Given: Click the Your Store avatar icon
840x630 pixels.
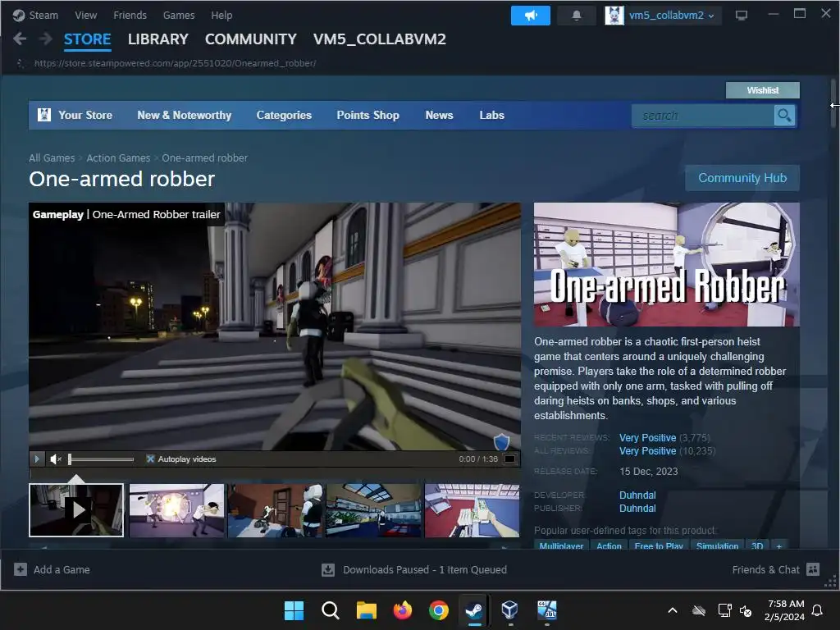Looking at the screenshot, I should [44, 115].
